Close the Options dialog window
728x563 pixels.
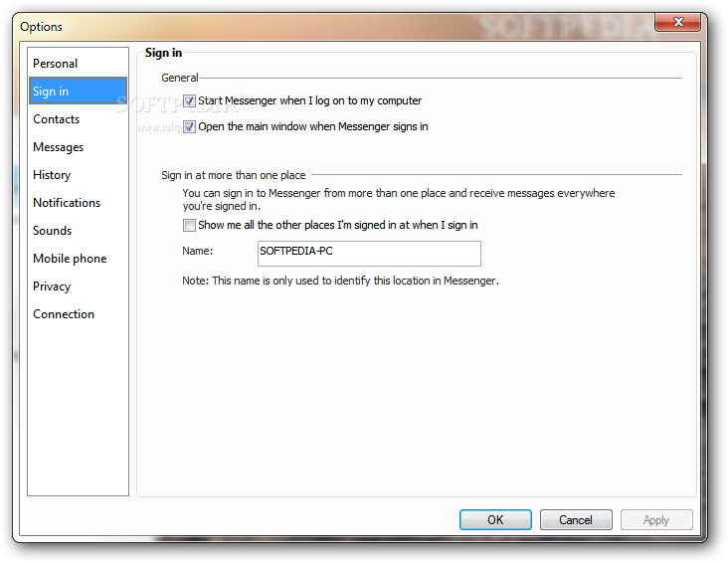point(678,22)
